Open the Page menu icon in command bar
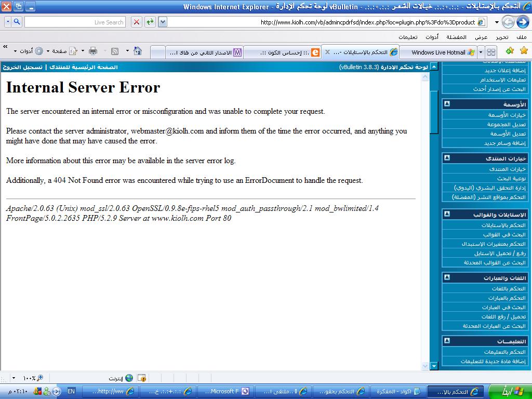This screenshot has height=399, width=532. click(x=73, y=51)
